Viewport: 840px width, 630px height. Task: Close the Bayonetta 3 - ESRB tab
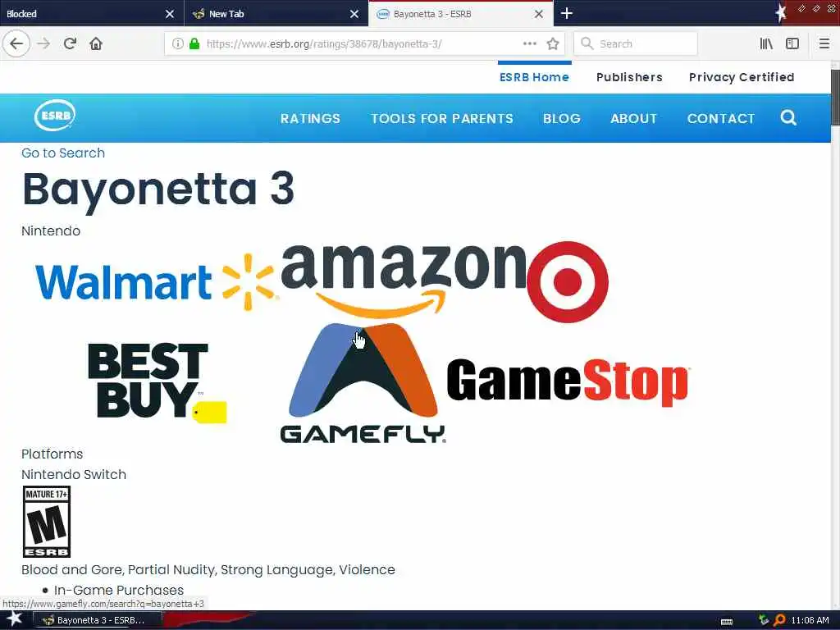(539, 14)
